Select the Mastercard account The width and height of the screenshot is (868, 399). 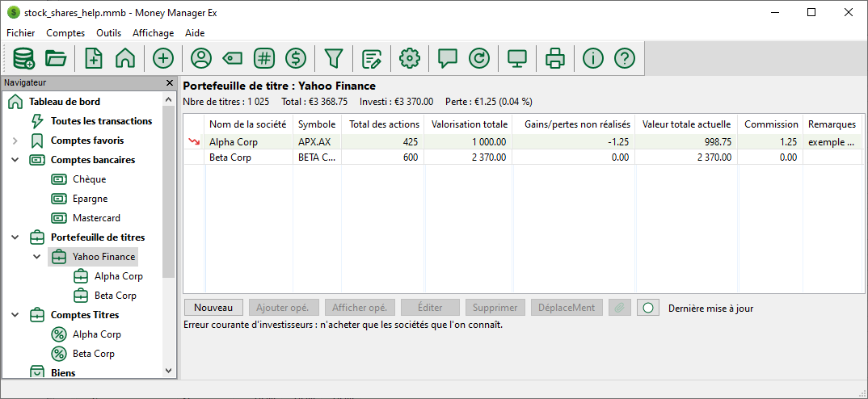coord(96,218)
